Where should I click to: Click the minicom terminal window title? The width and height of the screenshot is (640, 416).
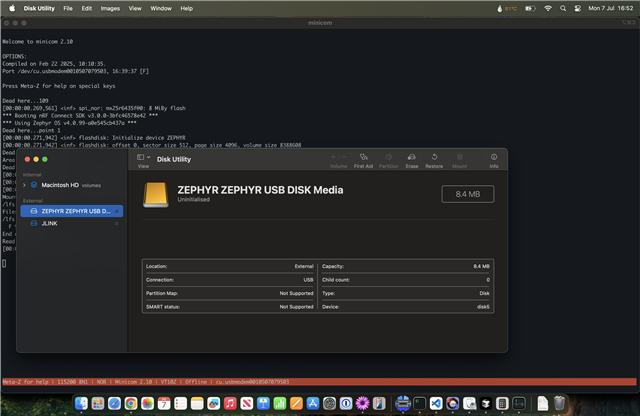pos(320,23)
